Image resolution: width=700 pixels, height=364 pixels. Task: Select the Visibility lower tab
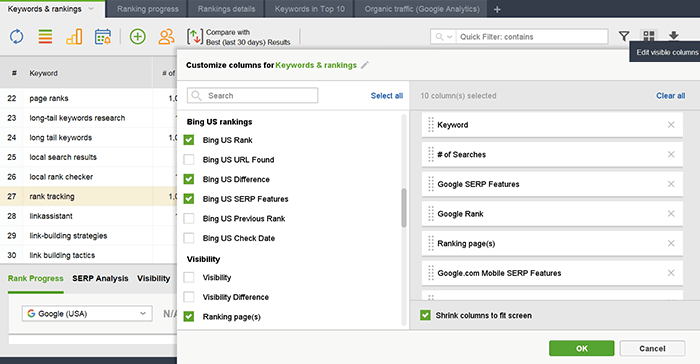[x=154, y=278]
